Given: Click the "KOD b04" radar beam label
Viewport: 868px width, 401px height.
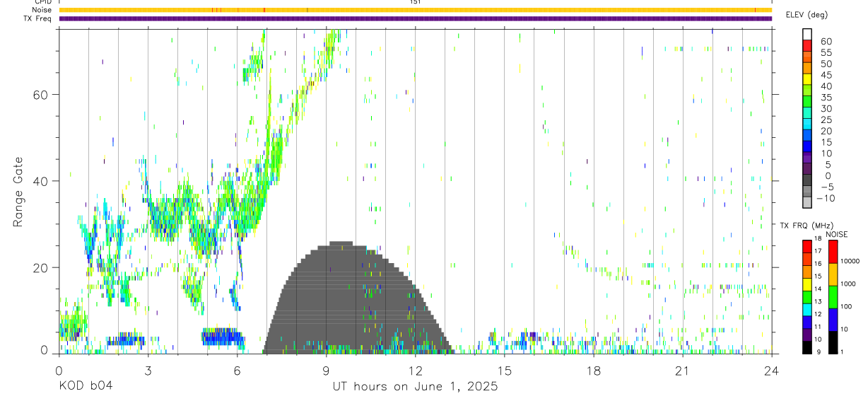Looking at the screenshot, I should pos(85,386).
